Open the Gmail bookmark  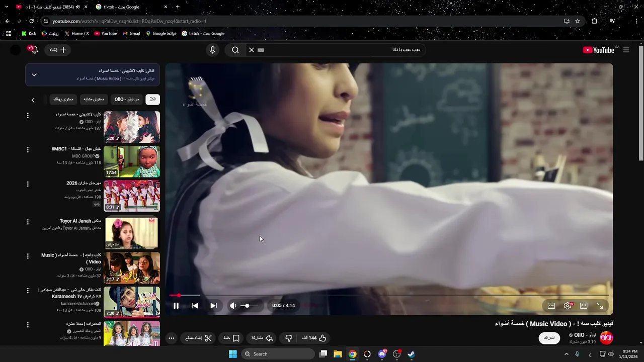point(131,34)
